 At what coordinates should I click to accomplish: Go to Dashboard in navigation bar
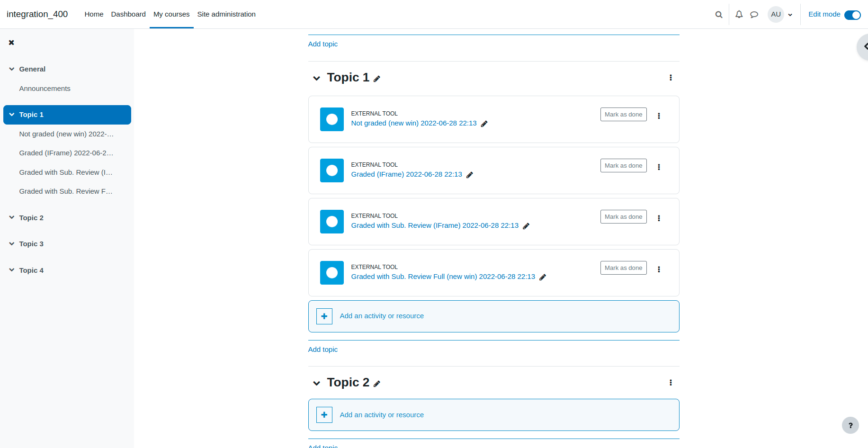(x=128, y=14)
